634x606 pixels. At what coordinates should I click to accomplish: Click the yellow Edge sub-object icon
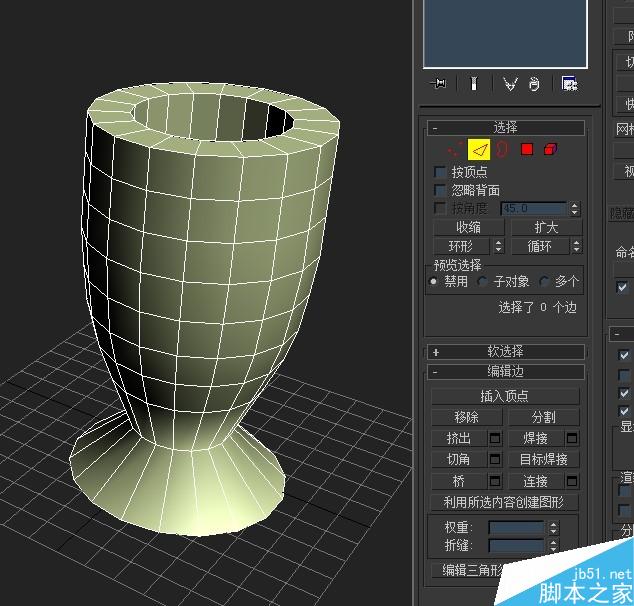pos(479,149)
